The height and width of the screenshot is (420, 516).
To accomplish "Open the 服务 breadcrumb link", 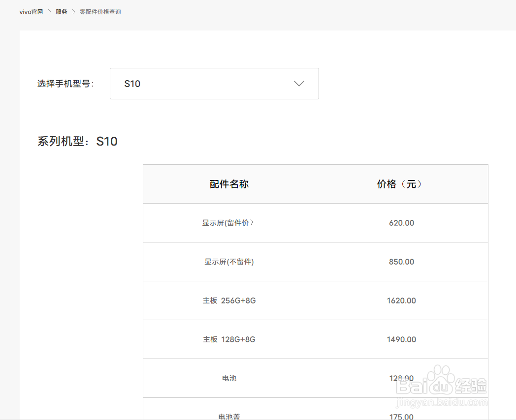I will pyautogui.click(x=61, y=11).
